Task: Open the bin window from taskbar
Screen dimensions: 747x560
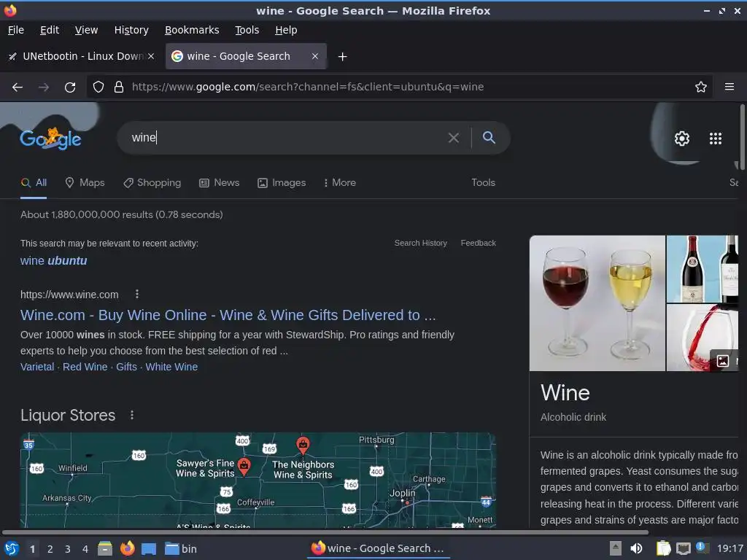Action: (x=181, y=549)
